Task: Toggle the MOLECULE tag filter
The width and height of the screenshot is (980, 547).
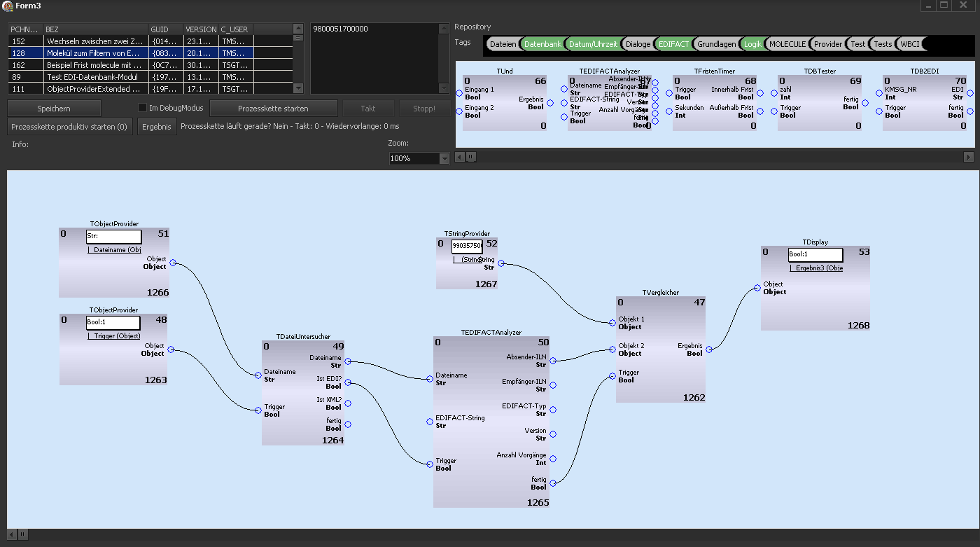Action: pos(787,44)
